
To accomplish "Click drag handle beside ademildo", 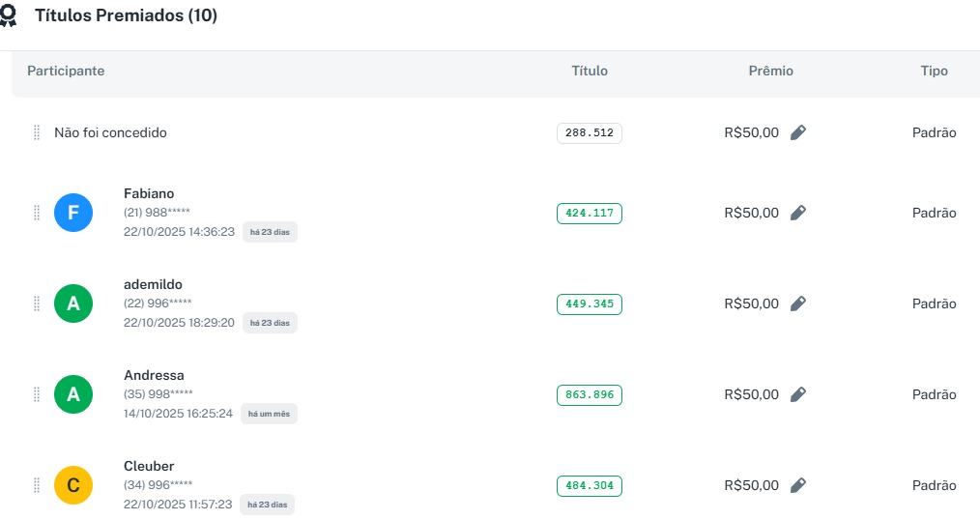I will click(x=37, y=303).
